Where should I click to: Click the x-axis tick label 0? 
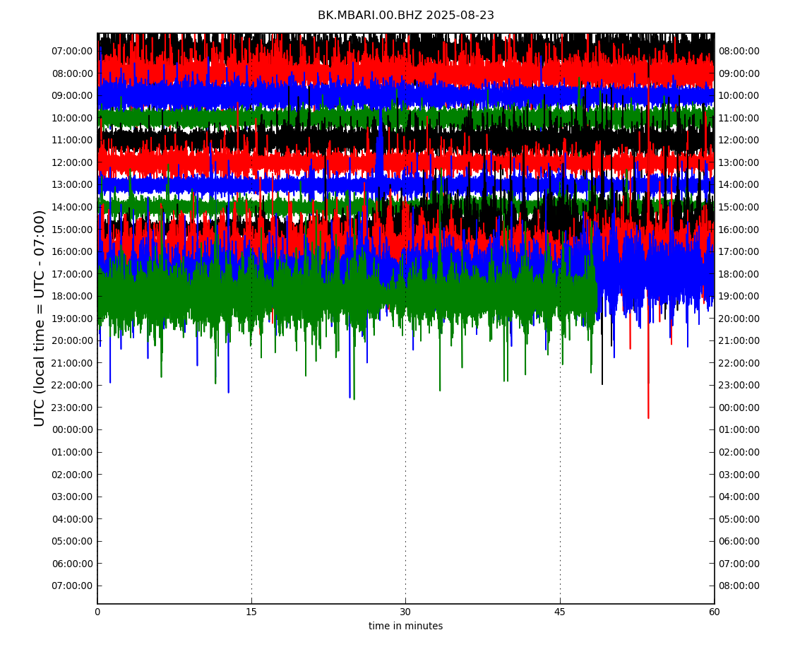point(97,612)
